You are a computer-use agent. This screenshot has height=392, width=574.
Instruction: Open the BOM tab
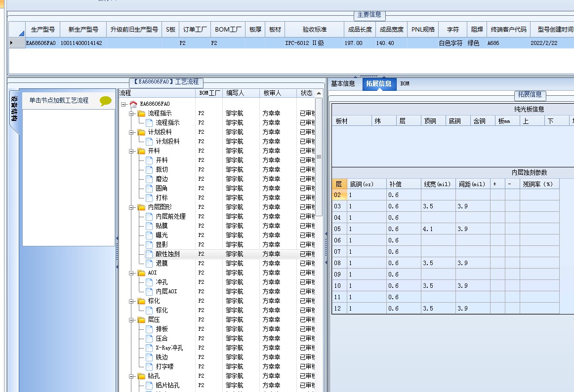click(405, 84)
